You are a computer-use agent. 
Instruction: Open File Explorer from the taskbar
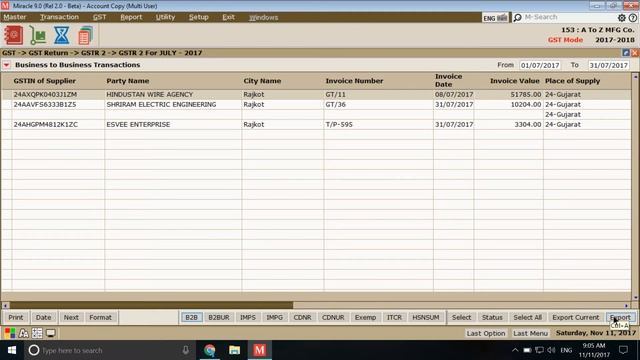(x=234, y=350)
